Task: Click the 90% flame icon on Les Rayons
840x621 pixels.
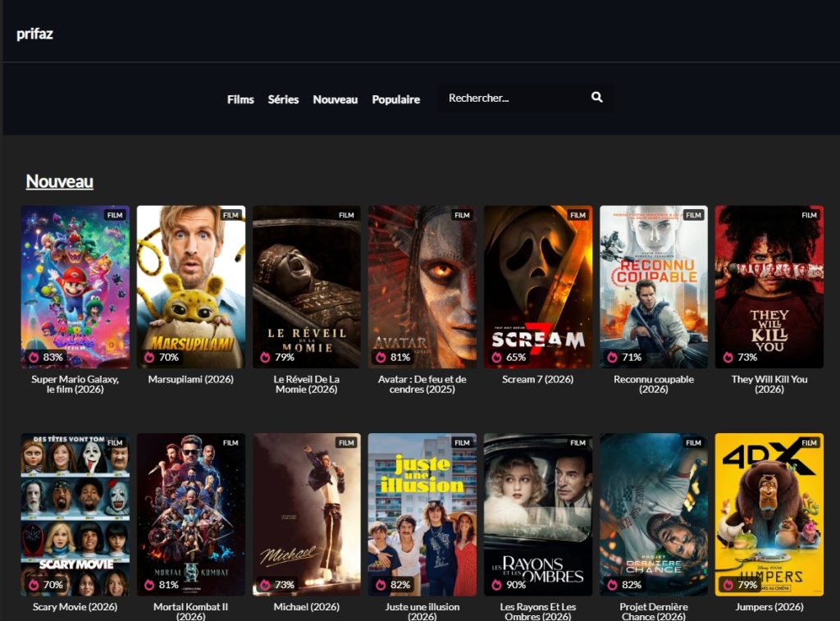Action: [x=496, y=585]
